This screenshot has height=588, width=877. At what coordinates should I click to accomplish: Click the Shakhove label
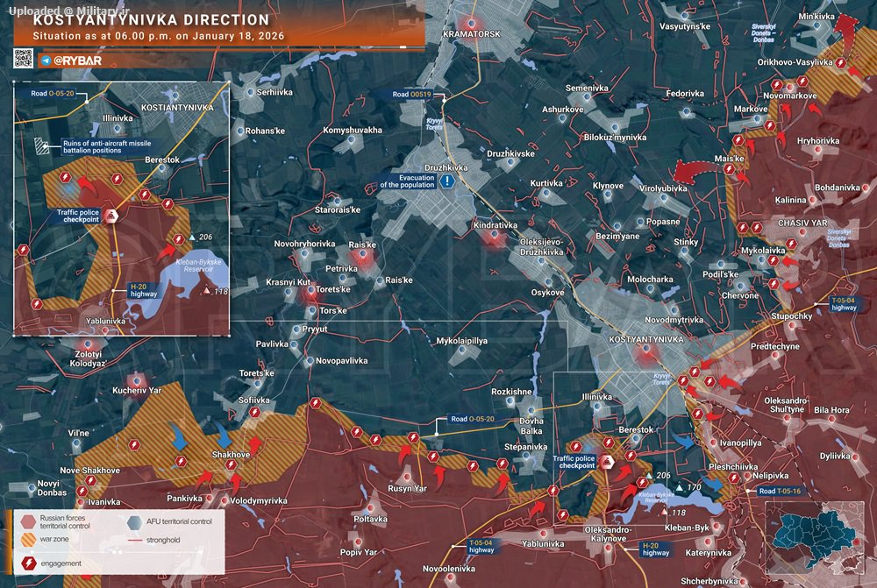(231, 455)
